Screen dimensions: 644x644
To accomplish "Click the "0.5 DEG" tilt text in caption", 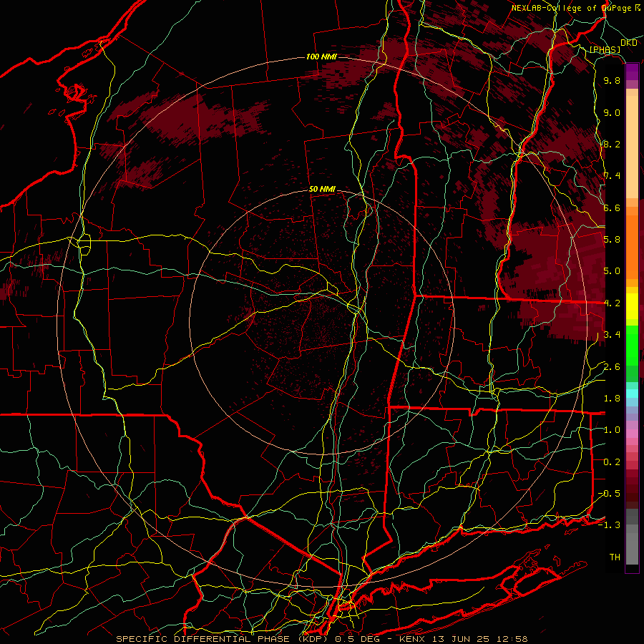I will tap(358, 639).
